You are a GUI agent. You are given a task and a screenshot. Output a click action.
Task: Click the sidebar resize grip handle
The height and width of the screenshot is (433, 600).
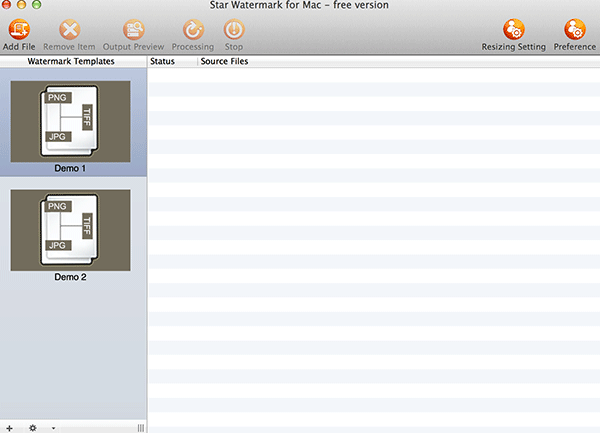coord(140,427)
